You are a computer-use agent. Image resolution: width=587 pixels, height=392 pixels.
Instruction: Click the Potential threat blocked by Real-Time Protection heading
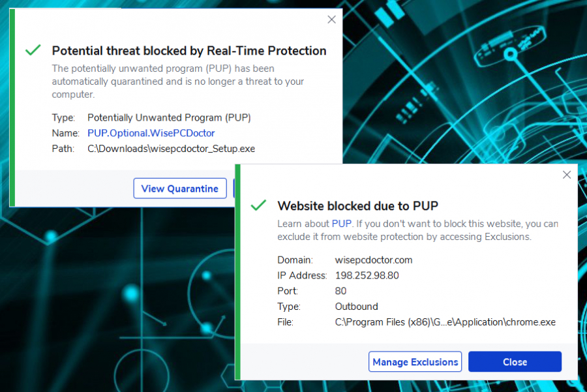pyautogui.click(x=189, y=51)
